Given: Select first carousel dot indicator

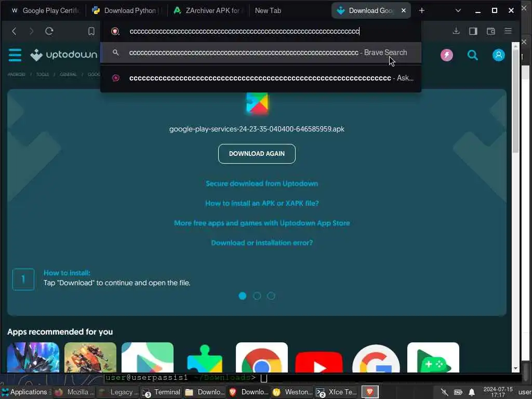Looking at the screenshot, I should pyautogui.click(x=242, y=296).
